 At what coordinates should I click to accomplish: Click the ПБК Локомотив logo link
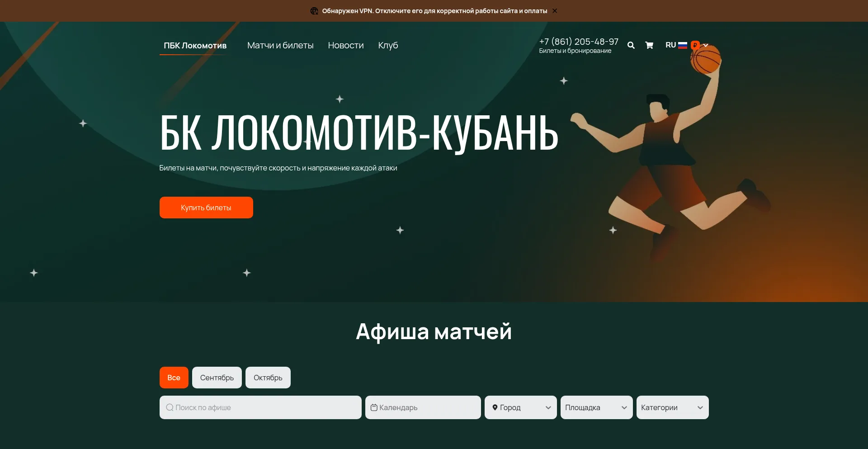tap(195, 46)
